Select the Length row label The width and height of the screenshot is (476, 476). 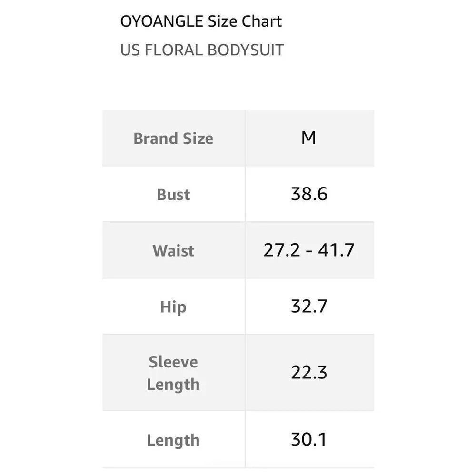(x=173, y=440)
